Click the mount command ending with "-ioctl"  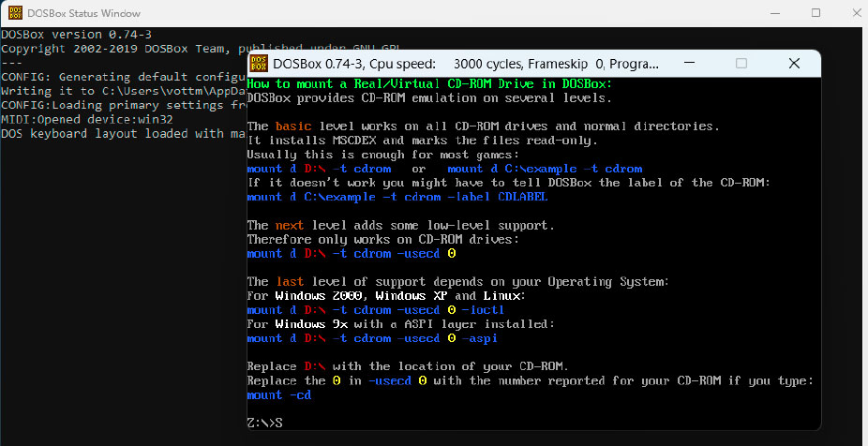click(376, 309)
